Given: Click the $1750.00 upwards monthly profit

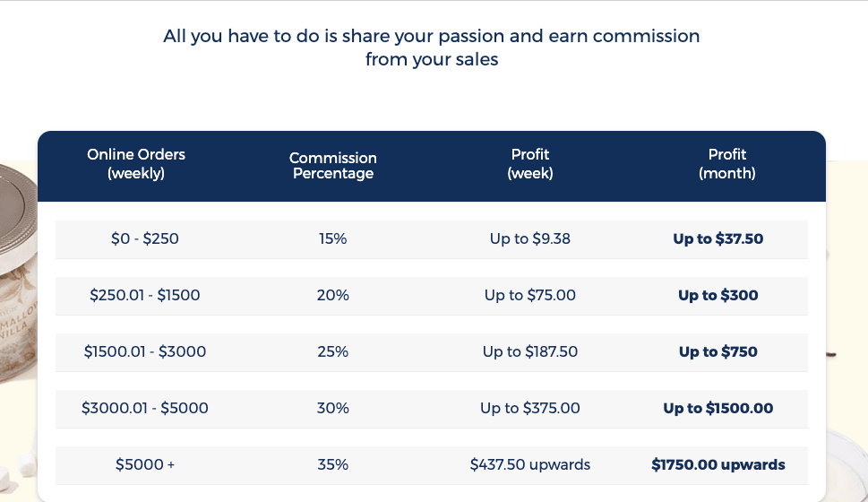Looking at the screenshot, I should pyautogui.click(x=718, y=465).
